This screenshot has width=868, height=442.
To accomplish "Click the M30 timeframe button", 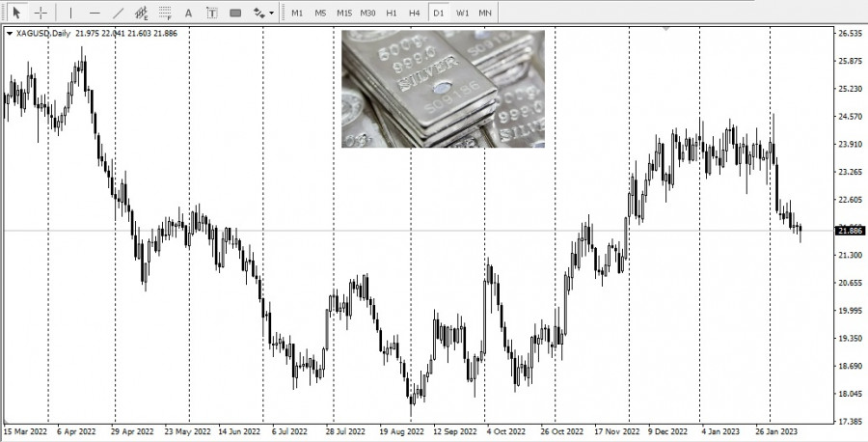I will pyautogui.click(x=368, y=13).
